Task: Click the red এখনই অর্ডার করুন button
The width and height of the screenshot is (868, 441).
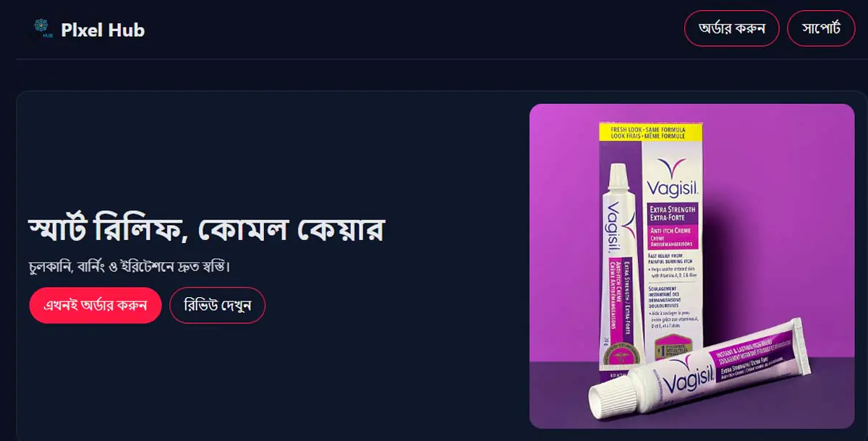Action: pyautogui.click(x=95, y=305)
